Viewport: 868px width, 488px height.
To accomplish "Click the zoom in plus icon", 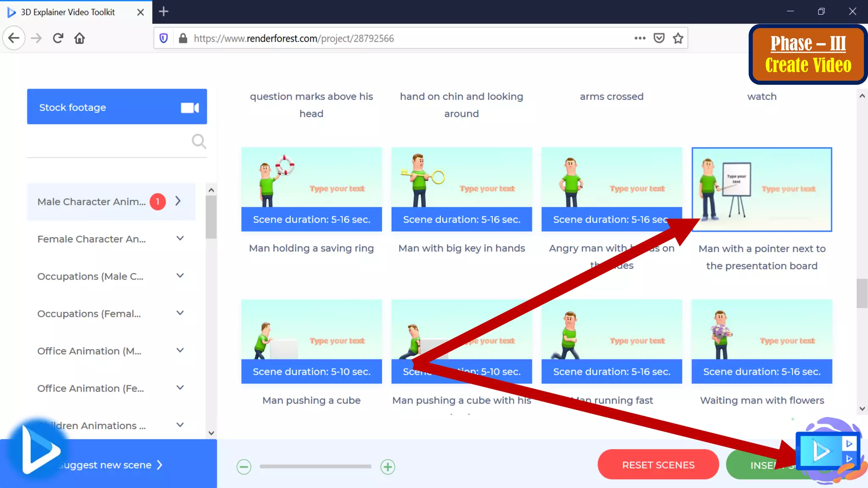I will tap(388, 467).
